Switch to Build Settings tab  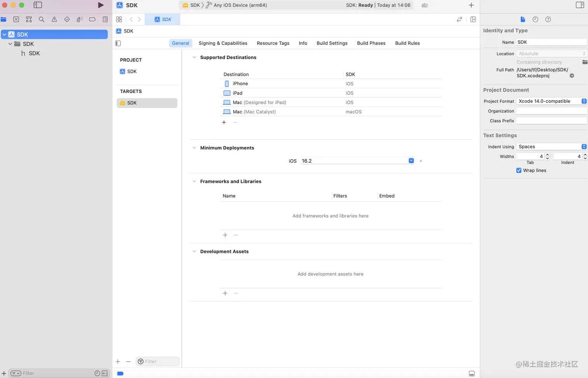pyautogui.click(x=332, y=43)
